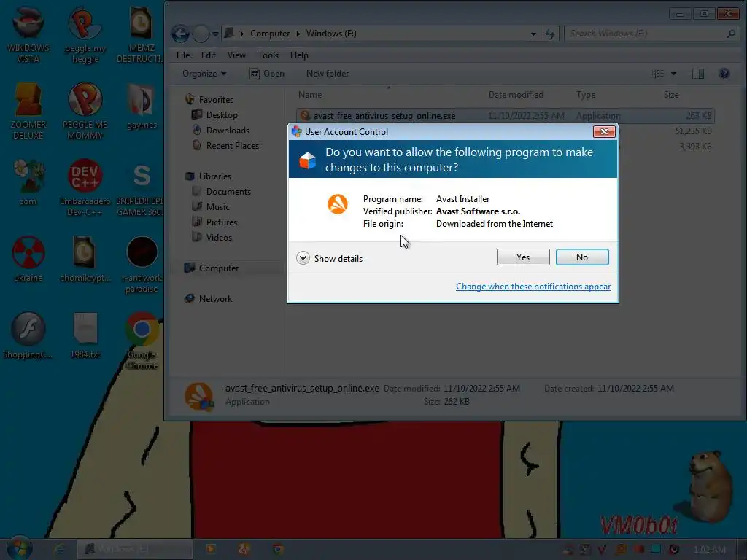Select avast_free_antivirus_setup_online.exe file row
Viewport: 747px width, 560px height.
tap(505, 116)
